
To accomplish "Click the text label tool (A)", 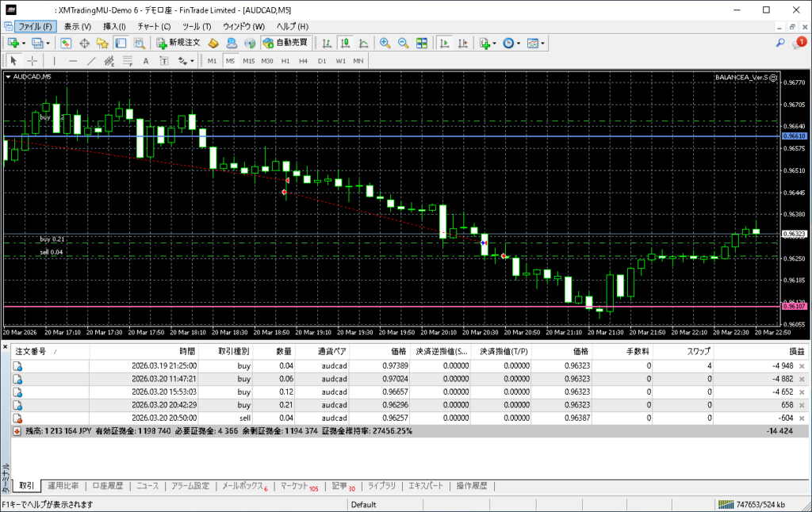I will click(x=145, y=61).
